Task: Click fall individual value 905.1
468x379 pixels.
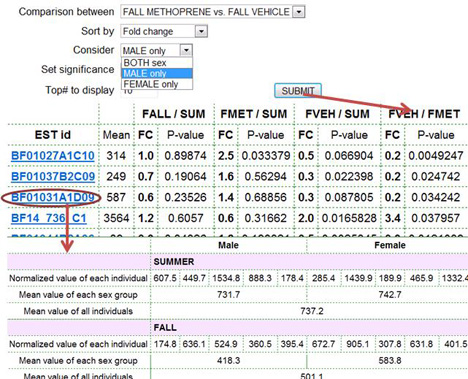Action: click(x=358, y=344)
